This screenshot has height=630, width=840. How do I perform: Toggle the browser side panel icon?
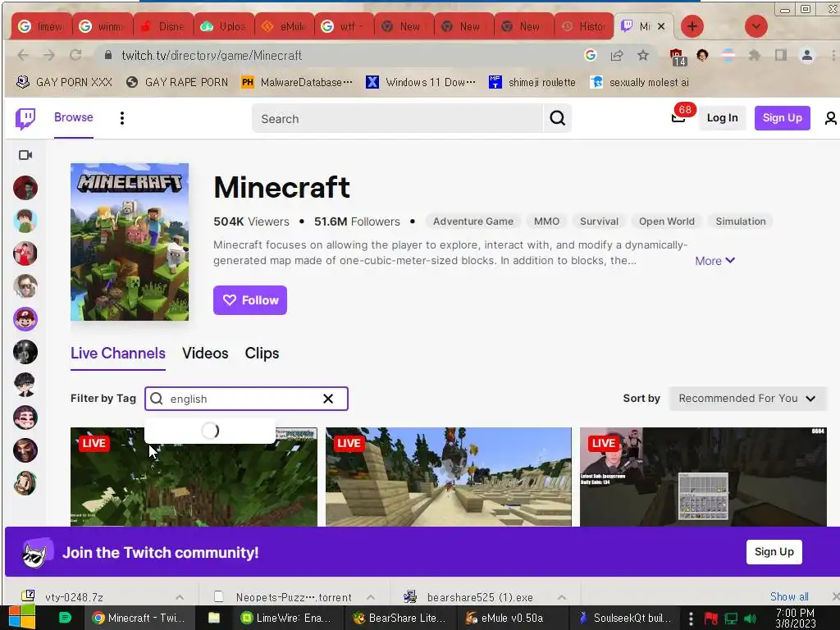pyautogui.click(x=781, y=55)
